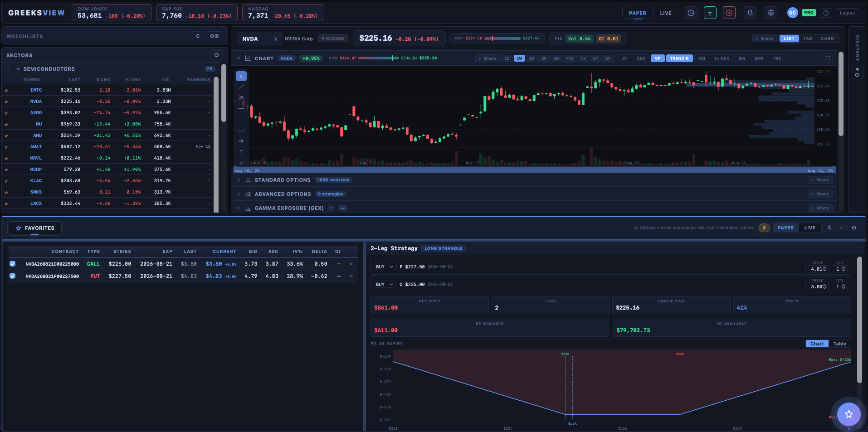Select the 1M chart timeframe
This screenshot has height=432, width=868.
pyautogui.click(x=532, y=58)
